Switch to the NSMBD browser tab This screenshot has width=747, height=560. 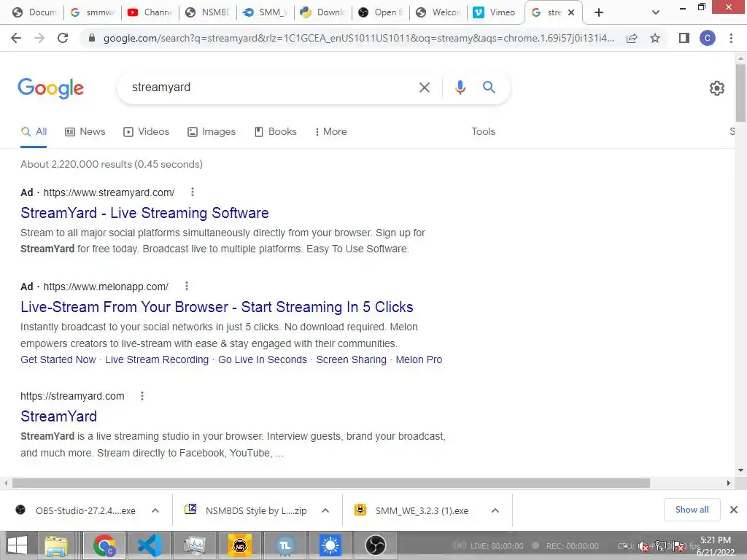[x=208, y=12]
